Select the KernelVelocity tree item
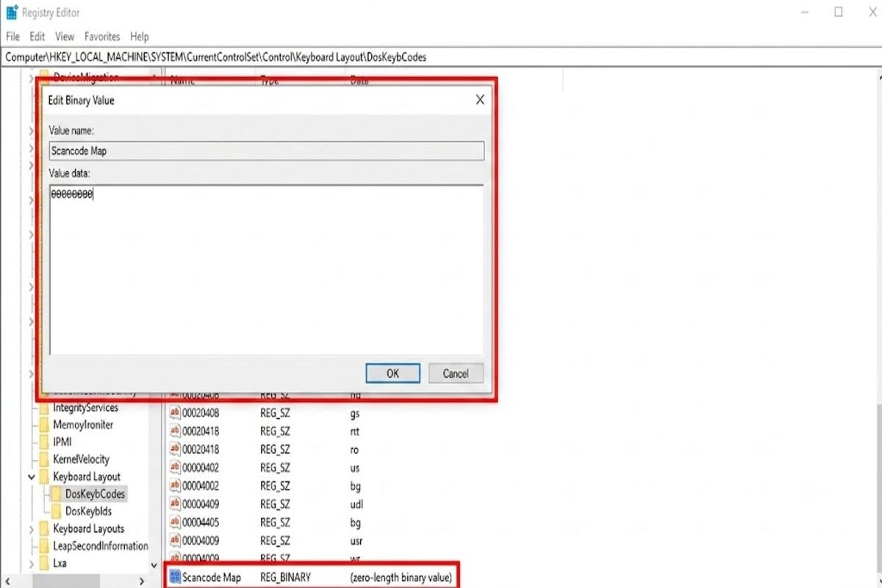 (81, 459)
